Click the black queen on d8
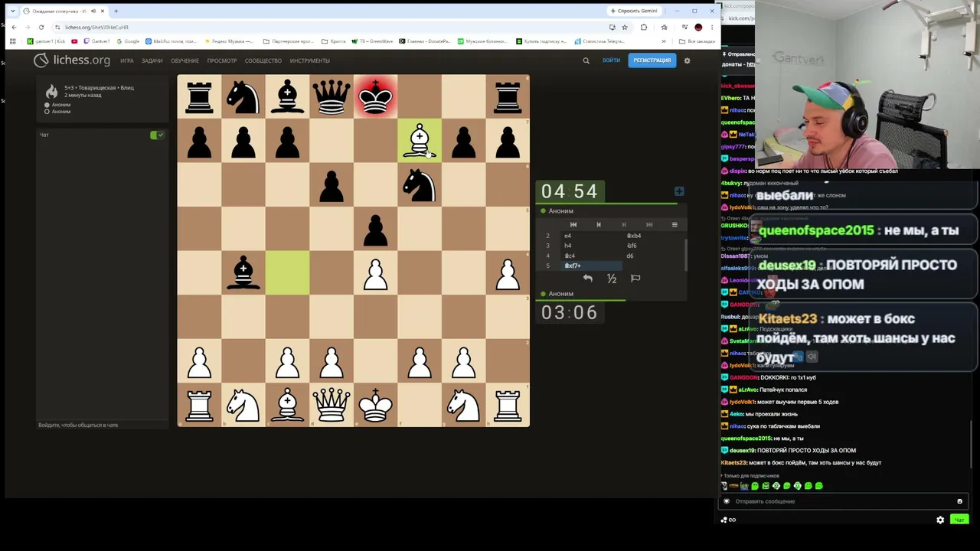This screenshot has height=551, width=980. (x=332, y=96)
